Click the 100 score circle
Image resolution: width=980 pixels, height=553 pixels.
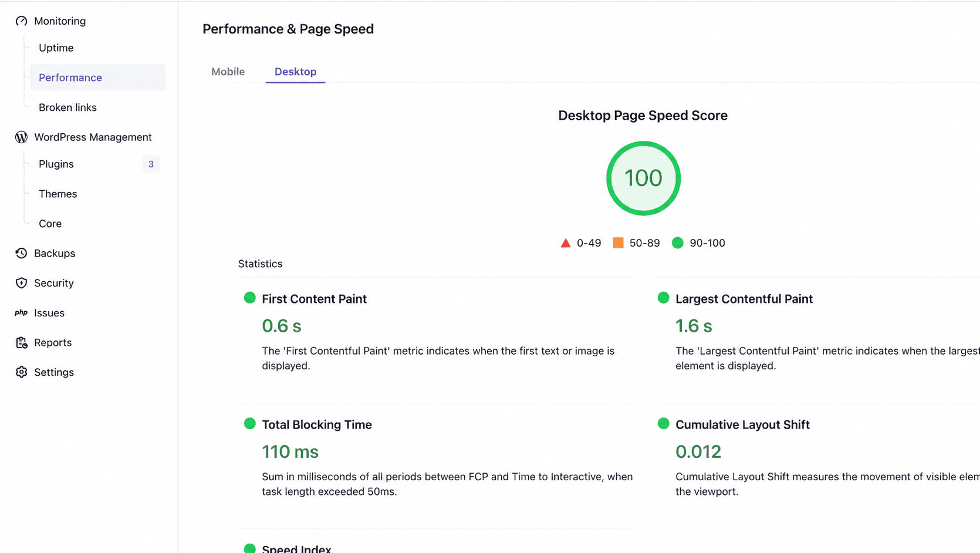tap(643, 178)
